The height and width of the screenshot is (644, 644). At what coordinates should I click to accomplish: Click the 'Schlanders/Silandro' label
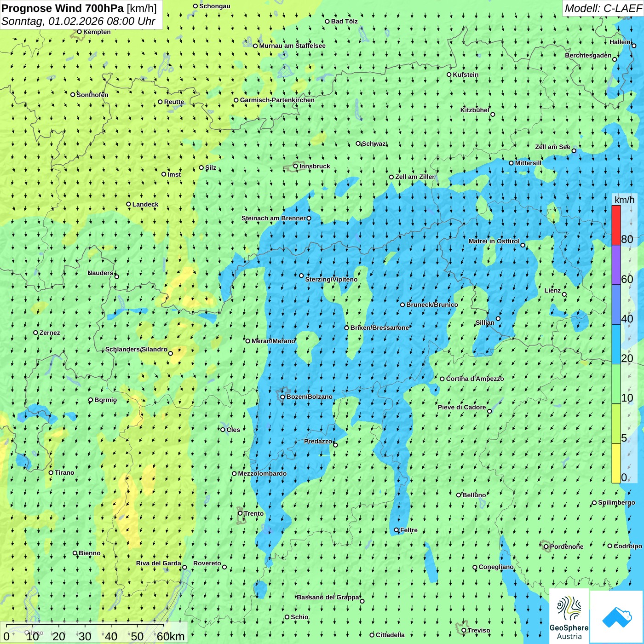tap(137, 349)
